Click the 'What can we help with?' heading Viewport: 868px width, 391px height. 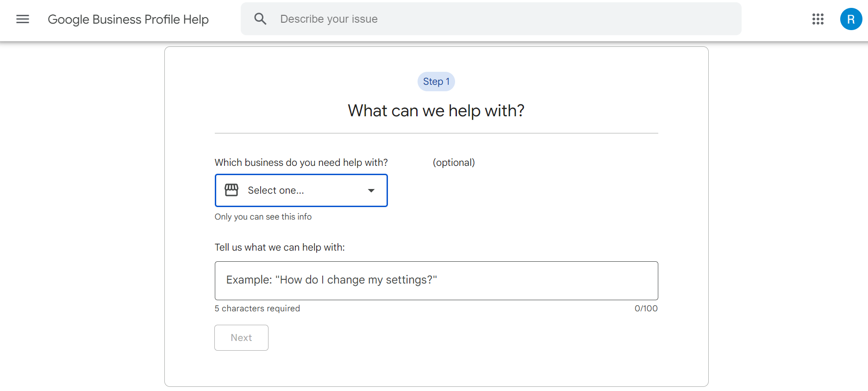tap(436, 111)
